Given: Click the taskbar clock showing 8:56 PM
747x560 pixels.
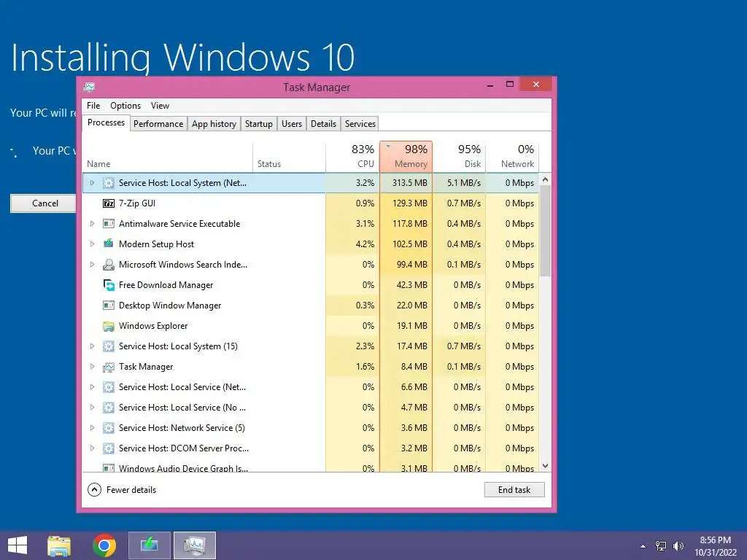Looking at the screenshot, I should (x=715, y=546).
